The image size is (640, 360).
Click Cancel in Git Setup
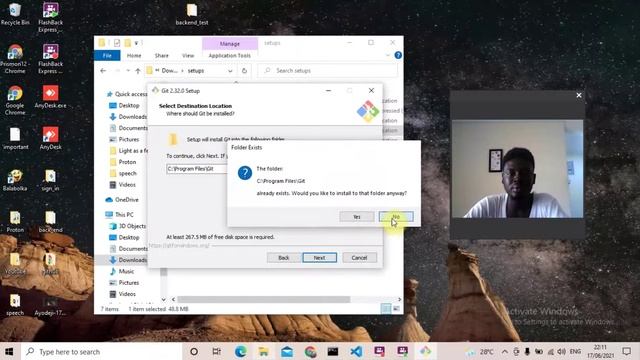pos(359,258)
